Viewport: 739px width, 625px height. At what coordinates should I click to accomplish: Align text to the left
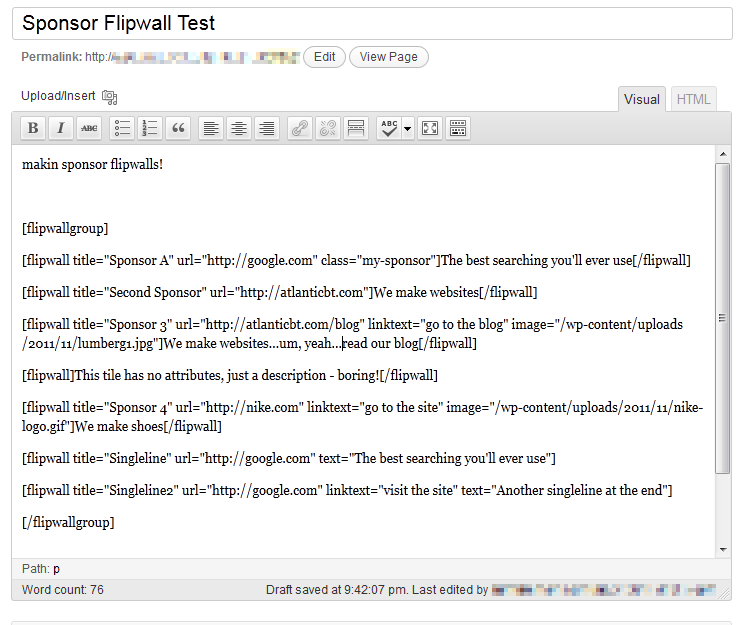(211, 128)
